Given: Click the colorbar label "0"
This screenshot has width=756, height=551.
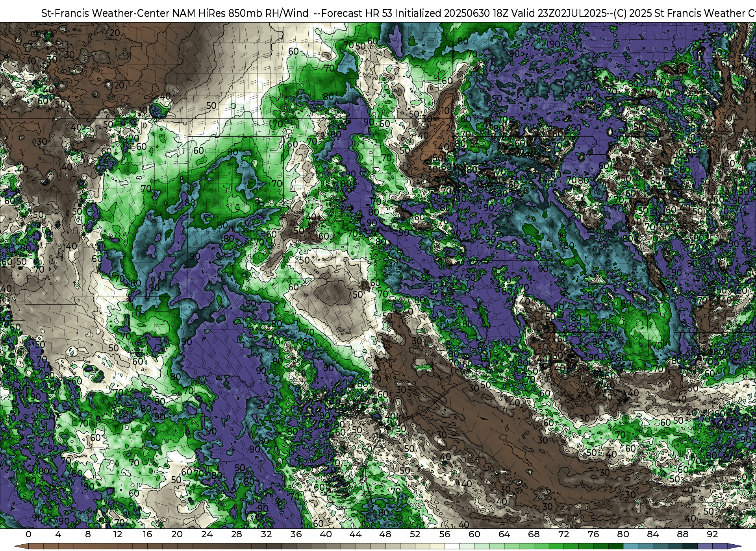Looking at the screenshot, I should [x=28, y=534].
